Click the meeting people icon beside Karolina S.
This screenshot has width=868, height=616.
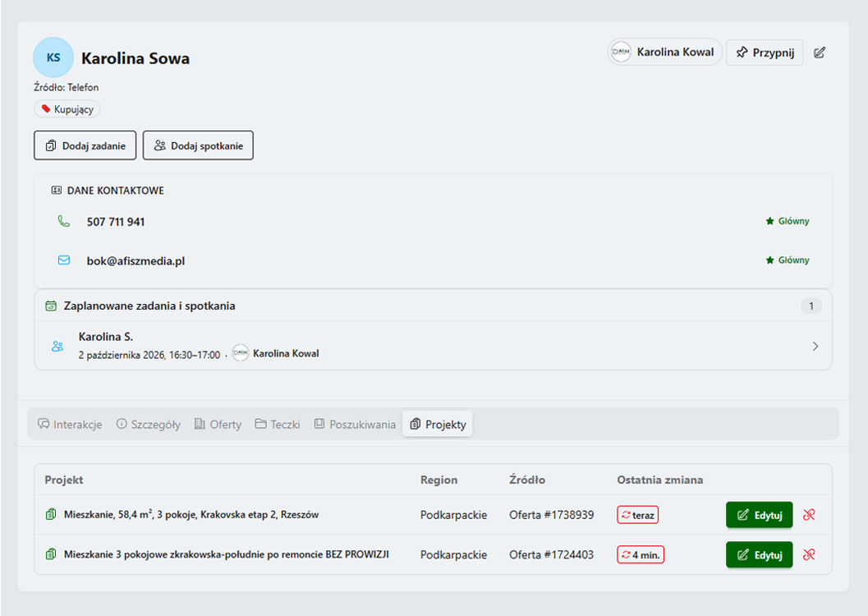(x=57, y=347)
